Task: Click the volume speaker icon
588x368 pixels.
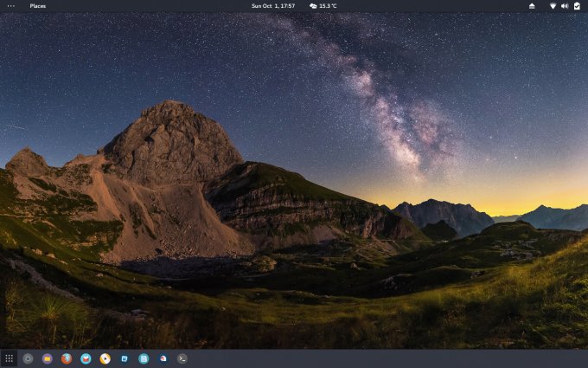Action: 565,6
